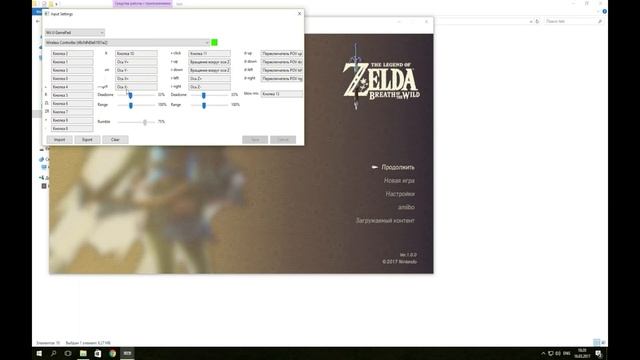Close the Input Settings dialog
Image resolution: width=640 pixels, height=360 pixels.
[x=300, y=13]
